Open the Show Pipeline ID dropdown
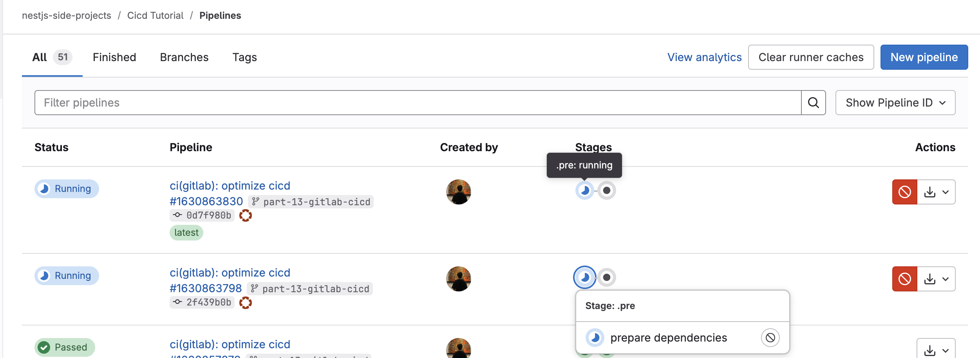This screenshot has height=358, width=980. (895, 103)
